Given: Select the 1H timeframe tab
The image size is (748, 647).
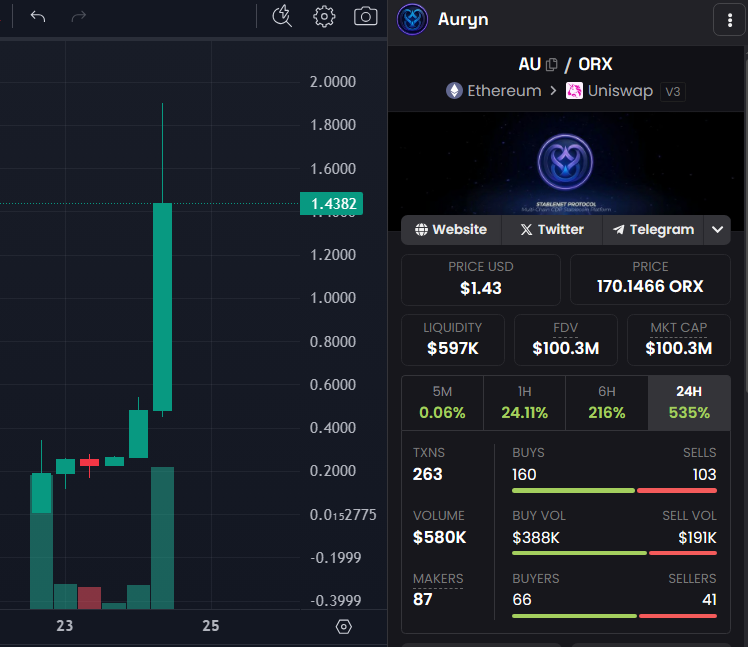Looking at the screenshot, I should [524, 403].
